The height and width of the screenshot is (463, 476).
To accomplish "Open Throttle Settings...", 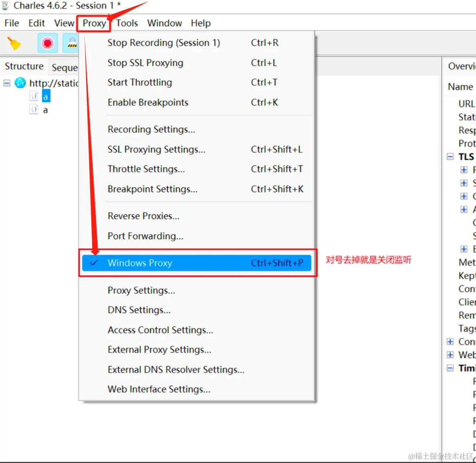I will [197, 169].
